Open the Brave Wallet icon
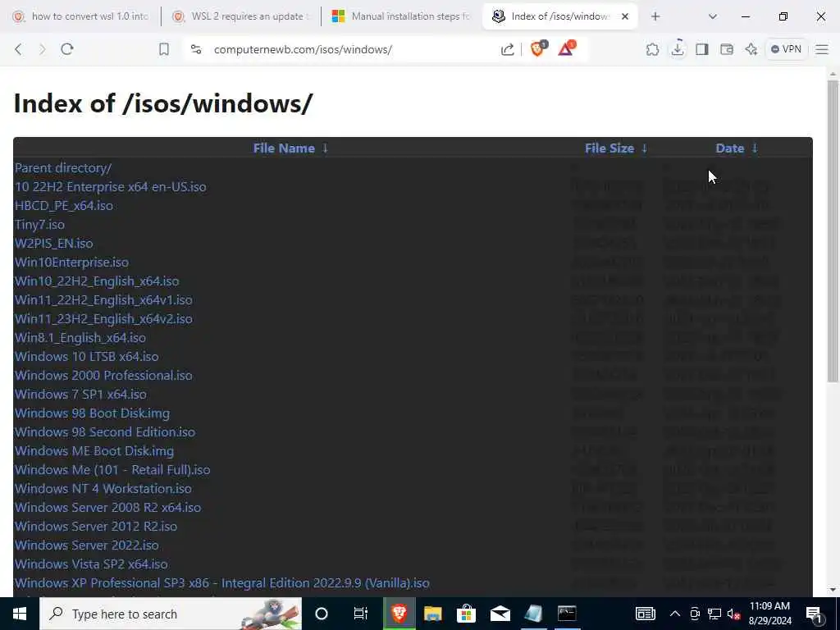This screenshot has width=840, height=630. coord(727,49)
